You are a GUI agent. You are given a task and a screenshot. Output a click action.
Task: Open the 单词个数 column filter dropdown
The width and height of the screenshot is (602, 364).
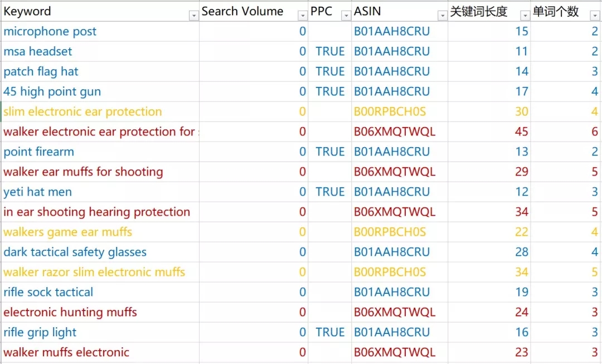[595, 16]
